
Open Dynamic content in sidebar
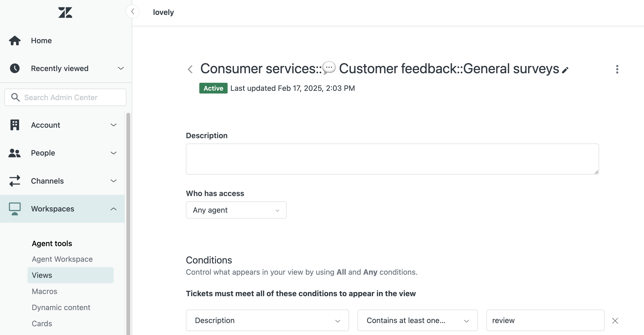(x=61, y=307)
